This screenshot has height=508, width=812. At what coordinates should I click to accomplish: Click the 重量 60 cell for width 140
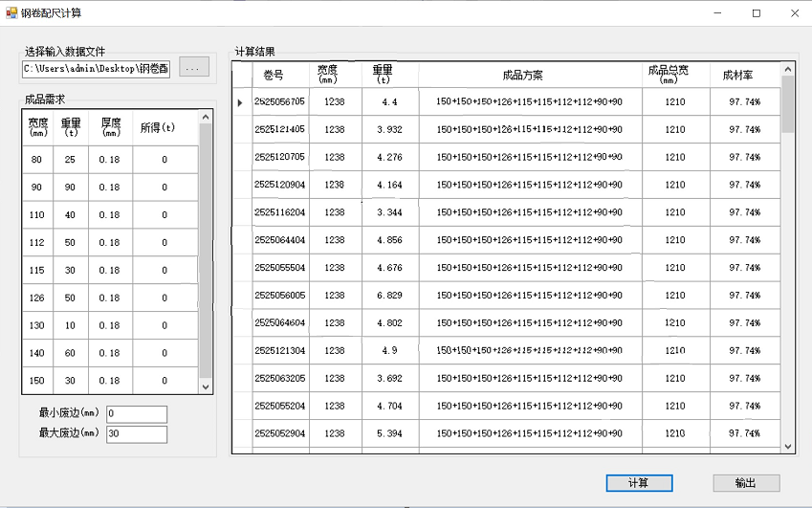pyautogui.click(x=70, y=353)
